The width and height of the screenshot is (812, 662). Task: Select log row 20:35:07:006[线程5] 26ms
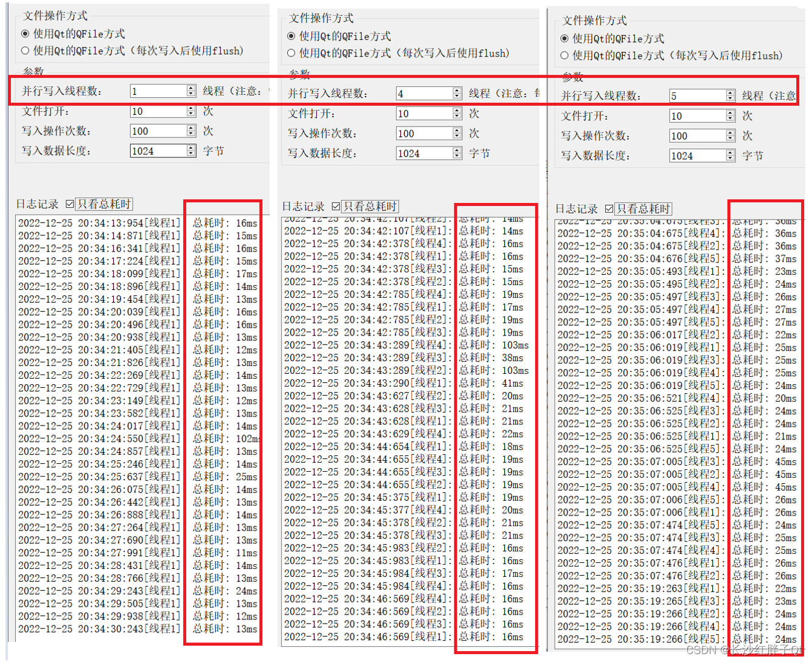[677, 500]
